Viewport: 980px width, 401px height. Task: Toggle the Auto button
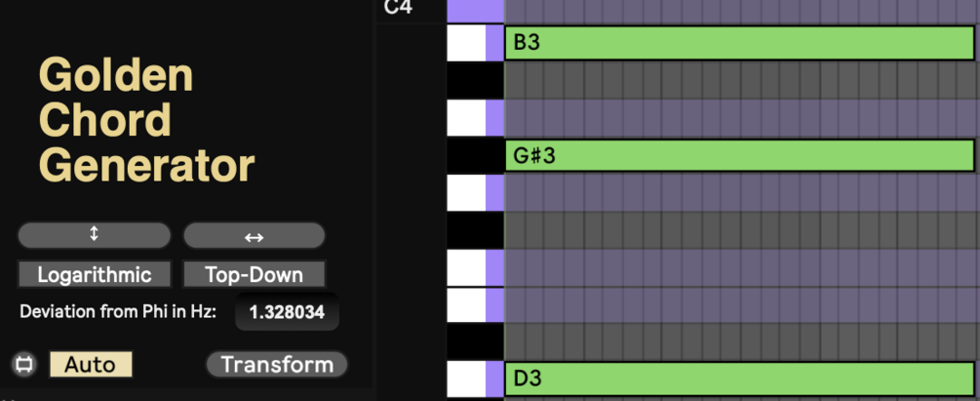pyautogui.click(x=91, y=365)
